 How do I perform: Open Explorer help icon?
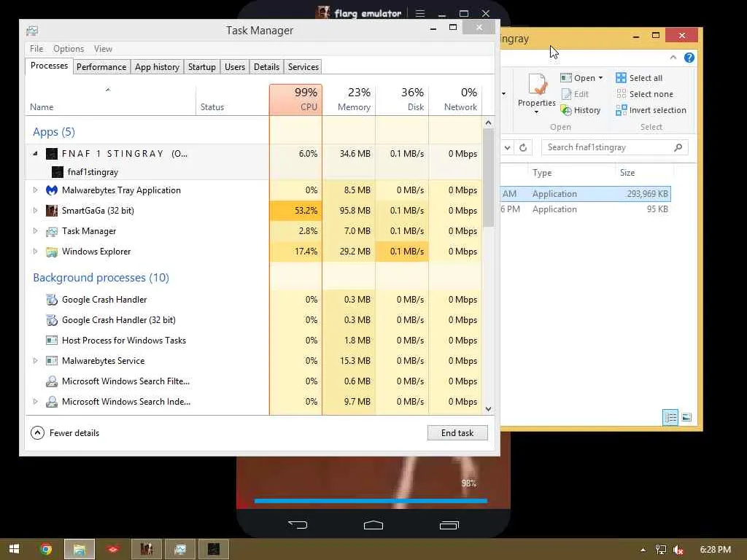point(689,58)
